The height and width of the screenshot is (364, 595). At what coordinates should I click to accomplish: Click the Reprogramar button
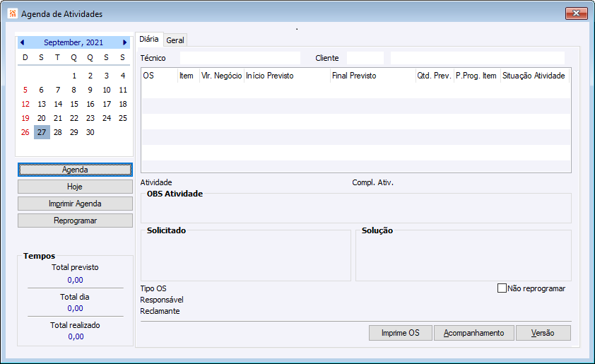(75, 221)
